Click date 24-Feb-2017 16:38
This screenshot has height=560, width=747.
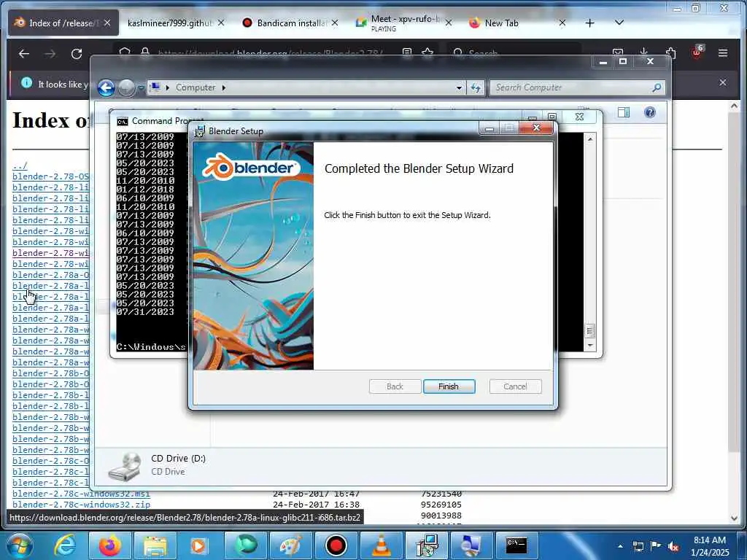(317, 505)
